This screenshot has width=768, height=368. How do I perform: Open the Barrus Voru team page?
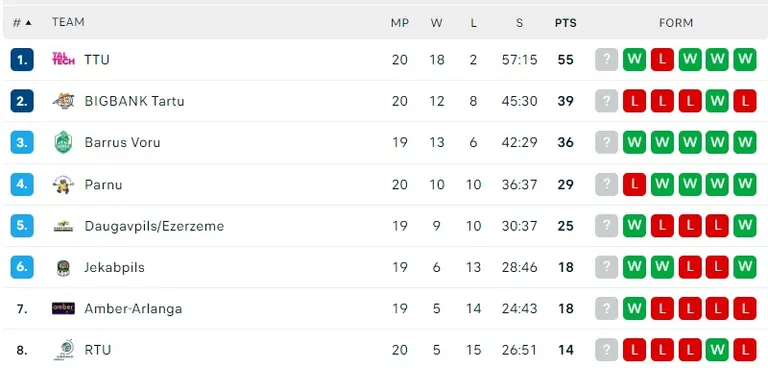click(122, 142)
